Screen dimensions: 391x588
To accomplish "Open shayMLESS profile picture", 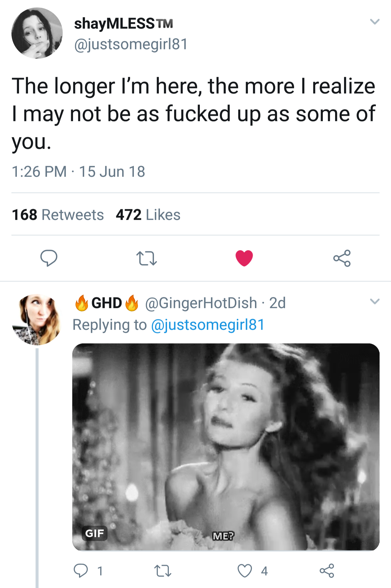I will (37, 33).
